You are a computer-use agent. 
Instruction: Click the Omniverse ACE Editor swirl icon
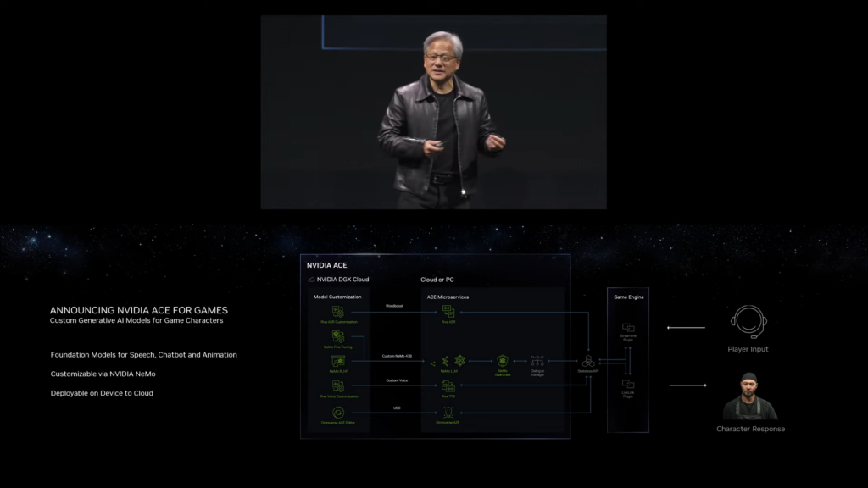338,411
